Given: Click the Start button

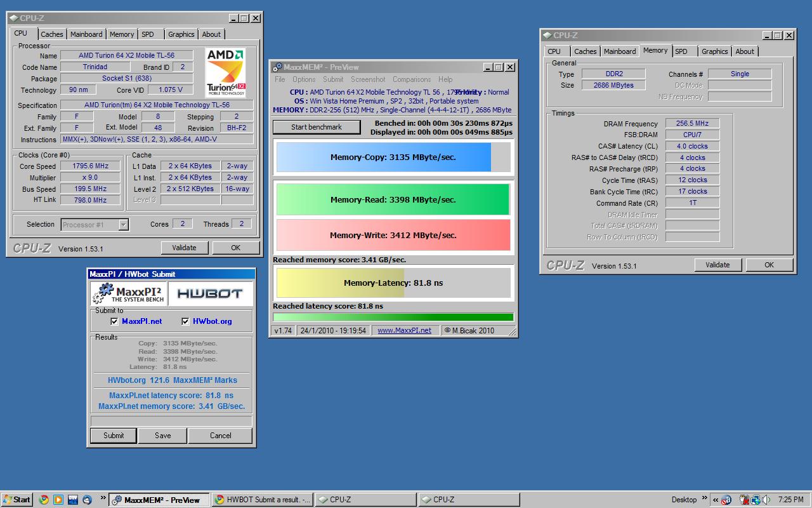Looking at the screenshot, I should [16, 500].
